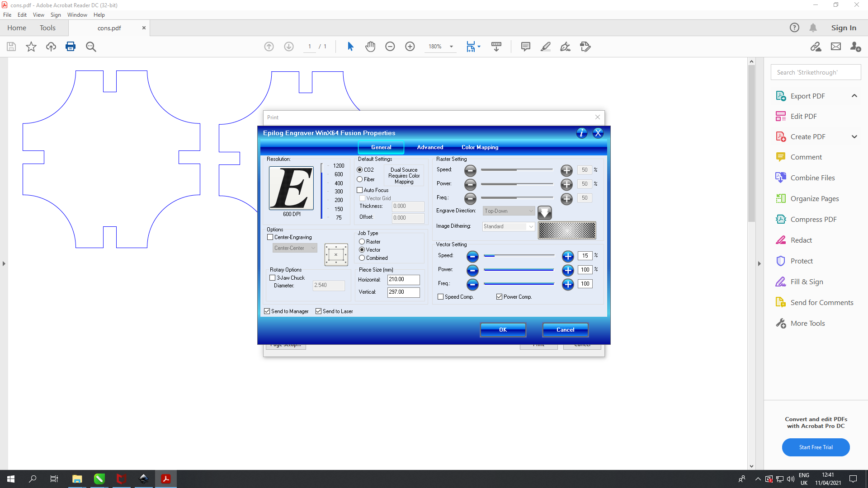Select the Raster job type
Image resolution: width=868 pixels, height=488 pixels.
pyautogui.click(x=362, y=242)
